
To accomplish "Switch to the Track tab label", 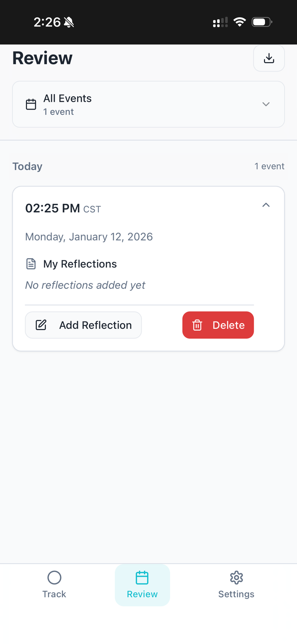I will 54,594.
